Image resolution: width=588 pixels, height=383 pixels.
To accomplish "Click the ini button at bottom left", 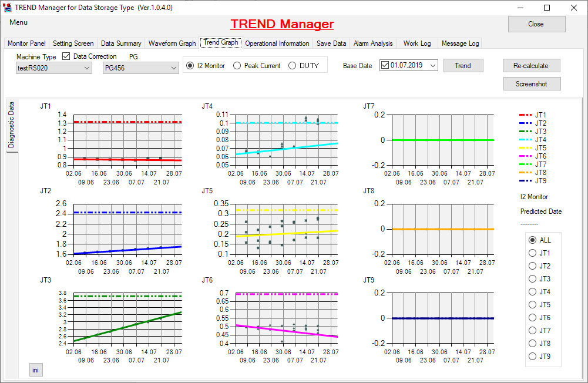I will point(36,370).
